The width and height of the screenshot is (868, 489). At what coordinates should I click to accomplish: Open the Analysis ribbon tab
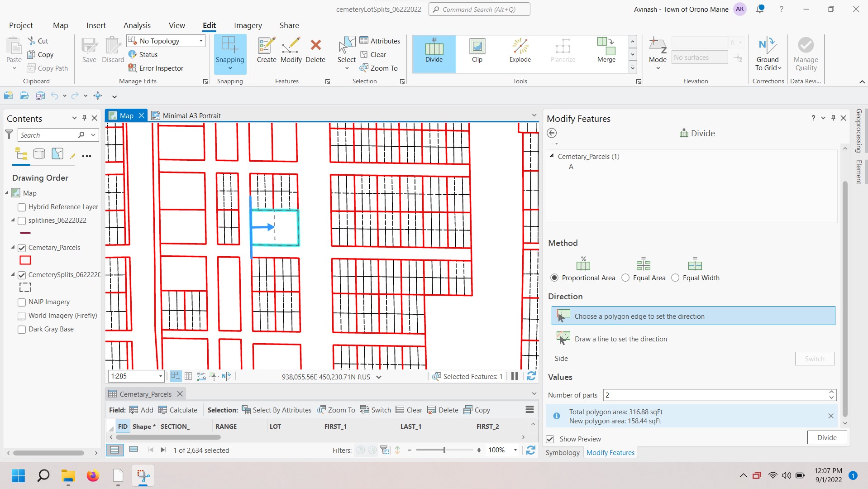point(137,25)
